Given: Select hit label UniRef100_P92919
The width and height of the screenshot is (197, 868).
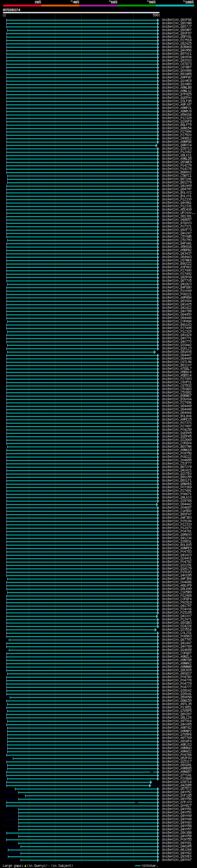Looking at the screenshot, I should point(176,603).
